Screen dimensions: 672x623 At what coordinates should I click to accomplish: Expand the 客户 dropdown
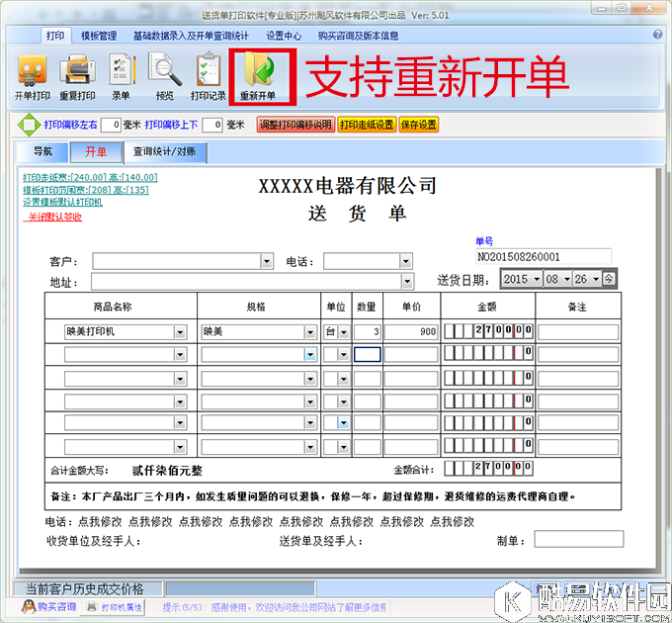point(267,261)
